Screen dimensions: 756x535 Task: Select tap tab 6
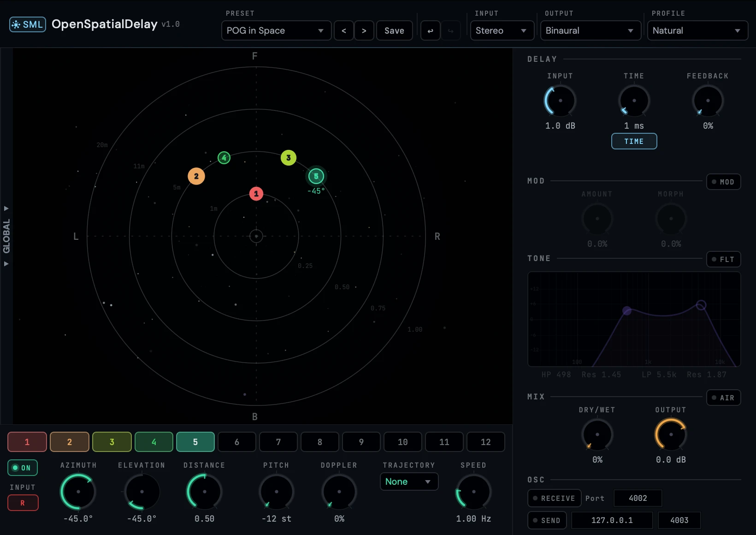(237, 442)
